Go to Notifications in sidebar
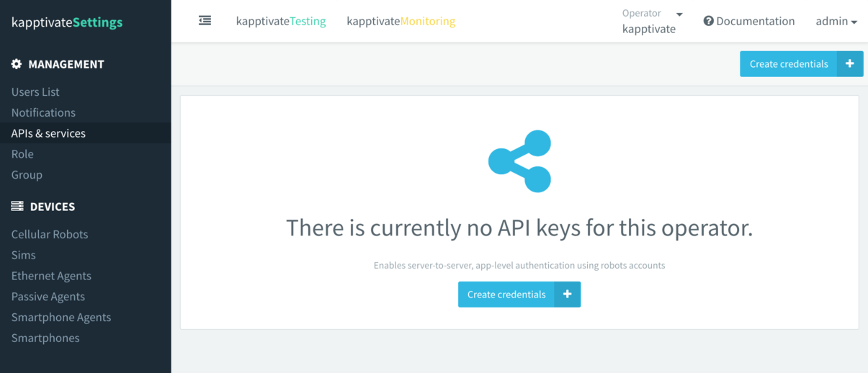 [x=43, y=113]
